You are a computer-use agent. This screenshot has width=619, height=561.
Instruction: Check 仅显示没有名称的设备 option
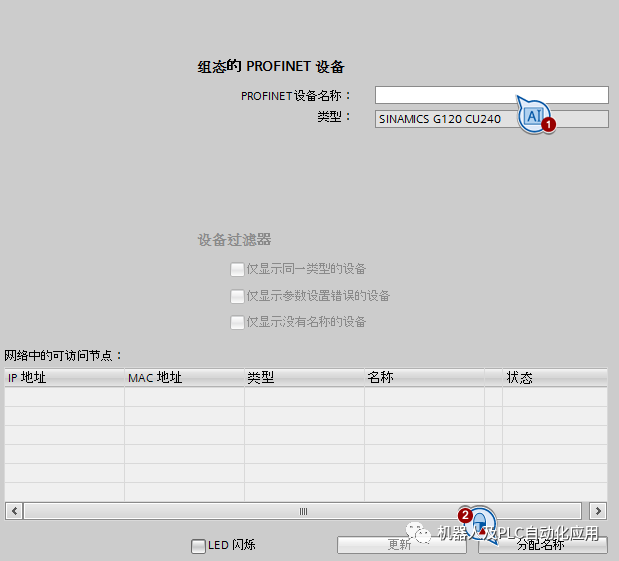pos(237,322)
